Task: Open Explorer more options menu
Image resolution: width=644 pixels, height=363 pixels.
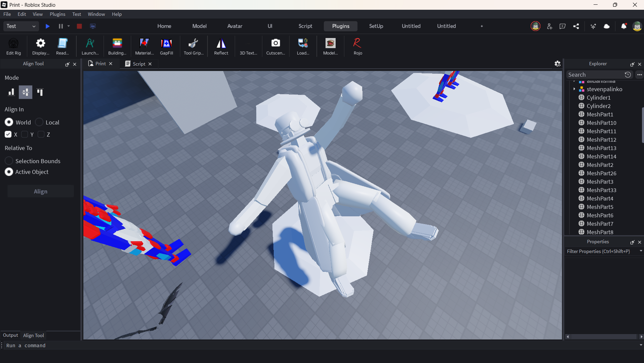Action: (x=639, y=75)
